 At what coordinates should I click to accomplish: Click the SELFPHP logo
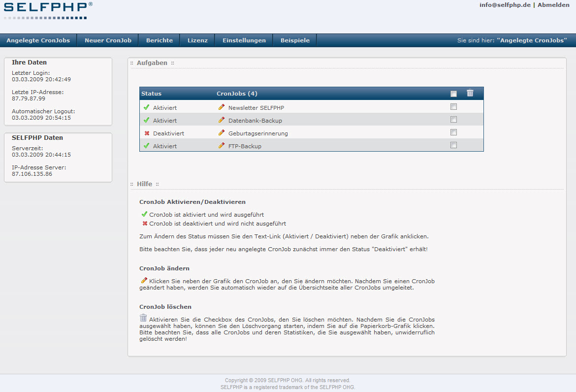tap(48, 10)
